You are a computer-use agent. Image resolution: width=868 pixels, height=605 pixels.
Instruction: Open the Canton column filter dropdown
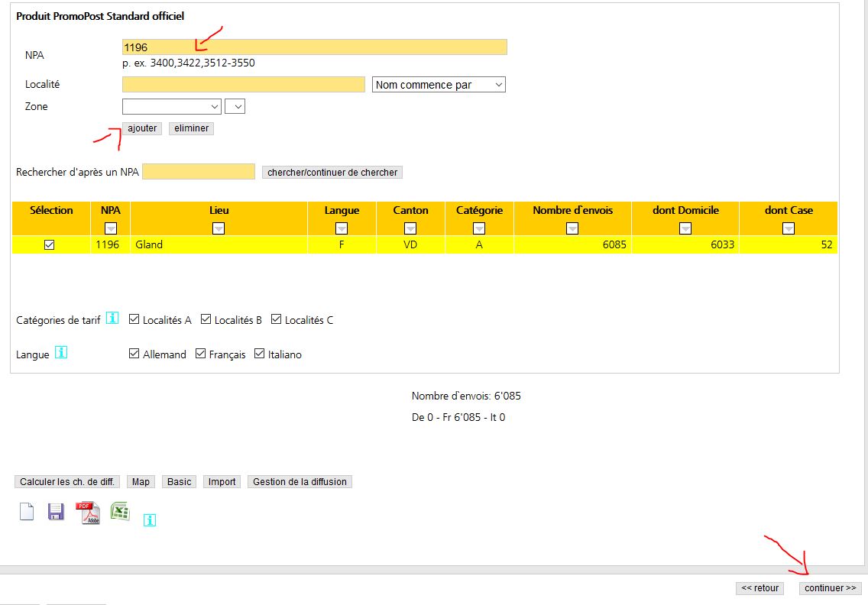tap(410, 228)
